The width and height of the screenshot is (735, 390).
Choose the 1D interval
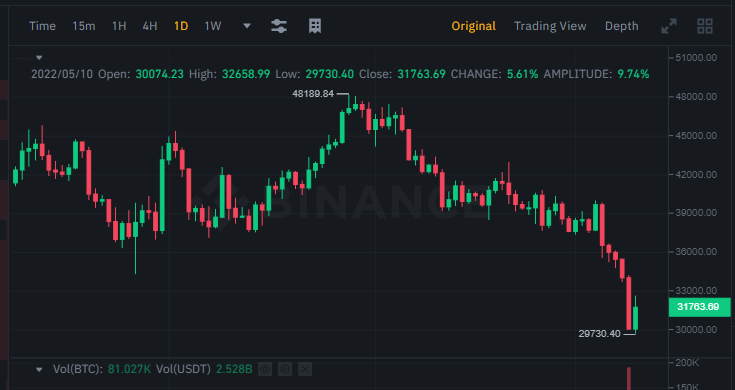[x=181, y=26]
